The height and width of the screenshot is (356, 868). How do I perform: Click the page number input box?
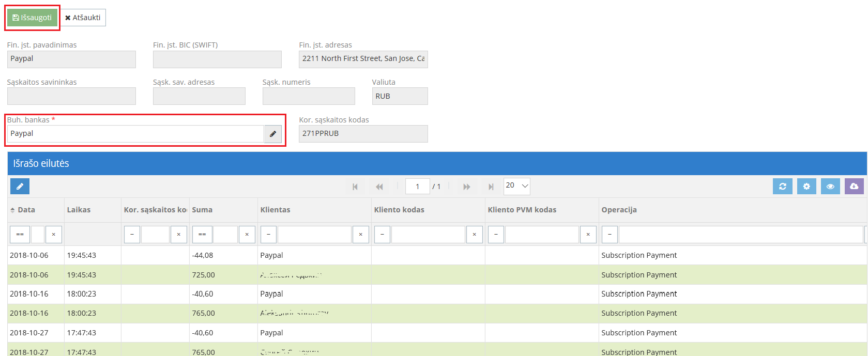click(417, 187)
